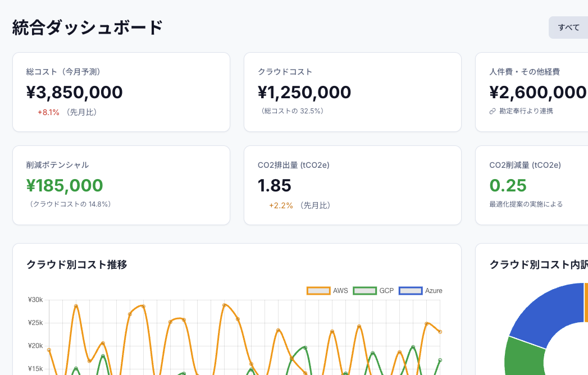Open the CO2排出量 (tCO2e) card
This screenshot has height=375, width=588.
click(352, 185)
